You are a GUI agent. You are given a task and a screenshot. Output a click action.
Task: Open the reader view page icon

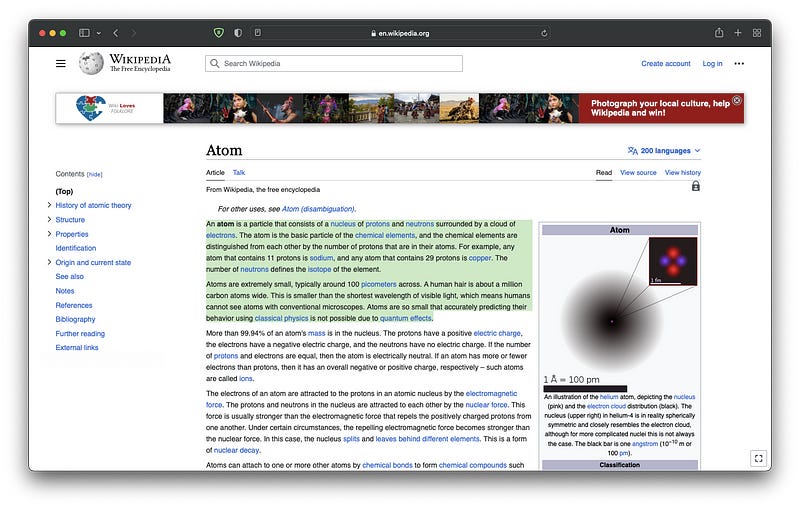pyautogui.click(x=258, y=33)
